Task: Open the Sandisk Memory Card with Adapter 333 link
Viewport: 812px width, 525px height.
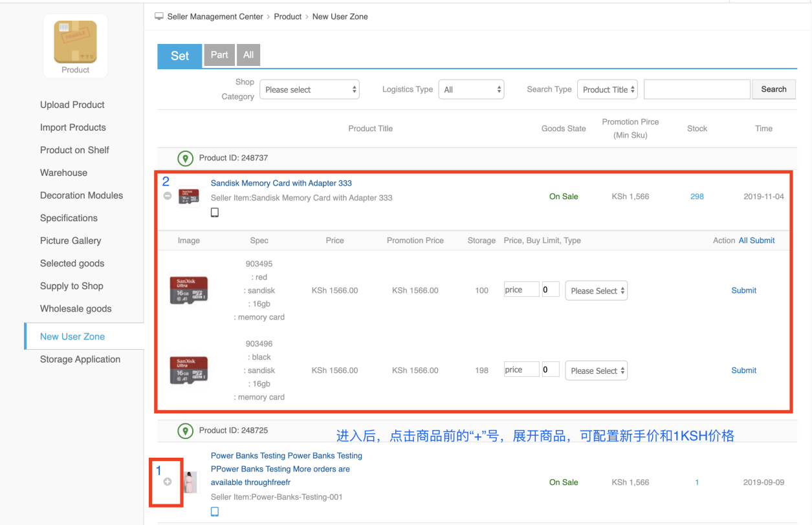Action: point(281,183)
